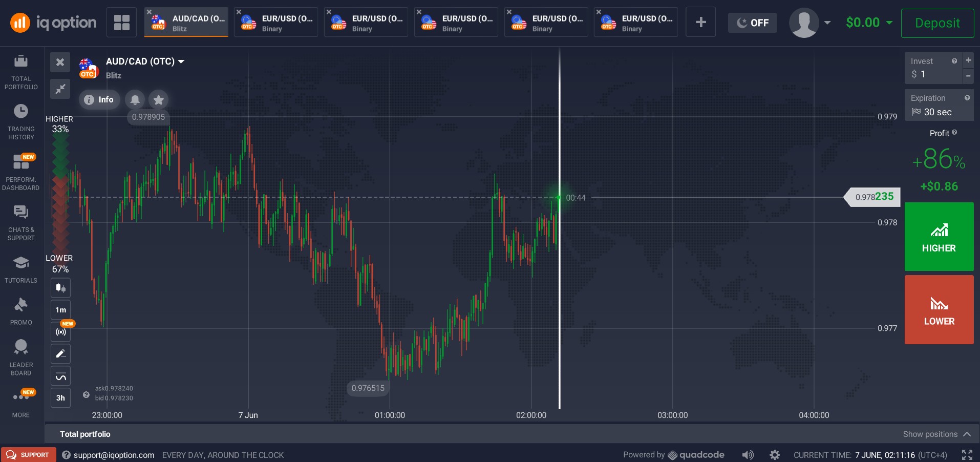Click the trader sentiment bar

point(60,194)
